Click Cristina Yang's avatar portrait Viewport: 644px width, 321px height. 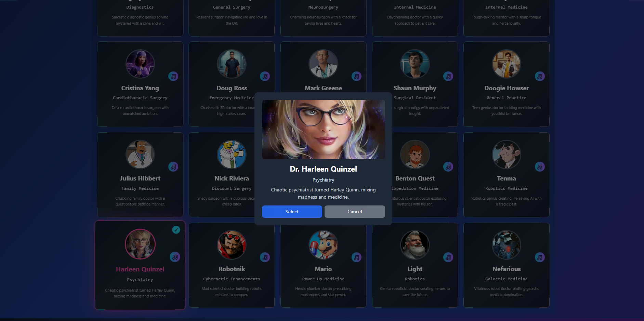(140, 64)
